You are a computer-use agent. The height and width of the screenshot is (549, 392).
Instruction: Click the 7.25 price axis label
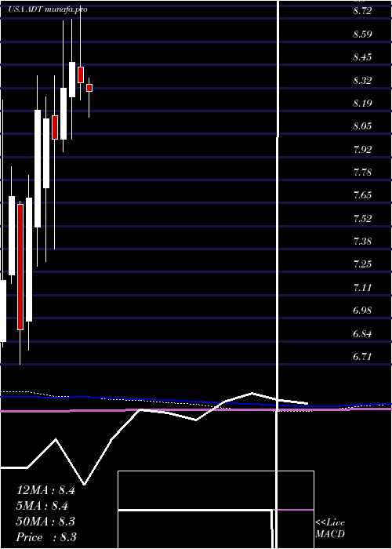(362, 264)
